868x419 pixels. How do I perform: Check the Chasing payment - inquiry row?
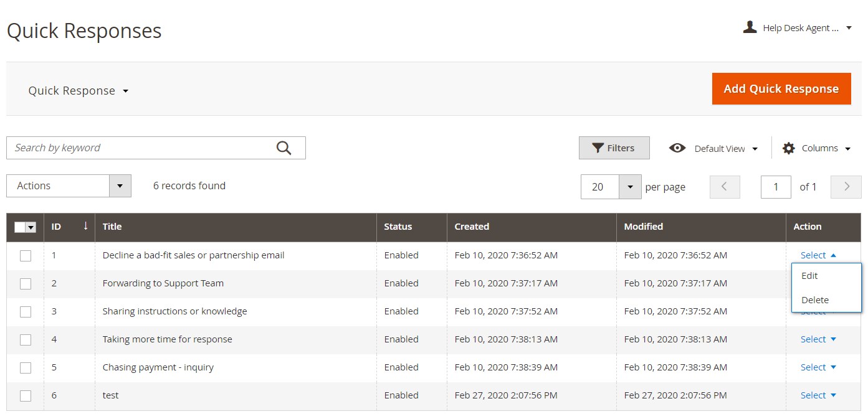click(x=26, y=367)
